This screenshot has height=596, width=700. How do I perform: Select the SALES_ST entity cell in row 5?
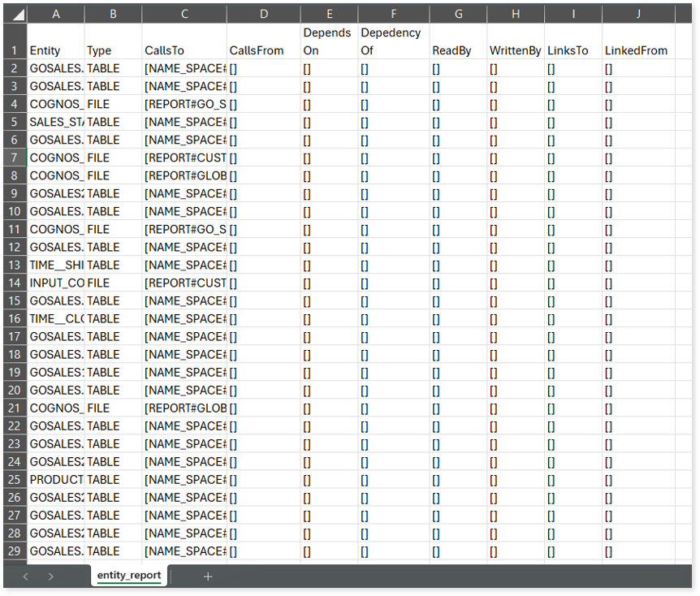(x=55, y=122)
